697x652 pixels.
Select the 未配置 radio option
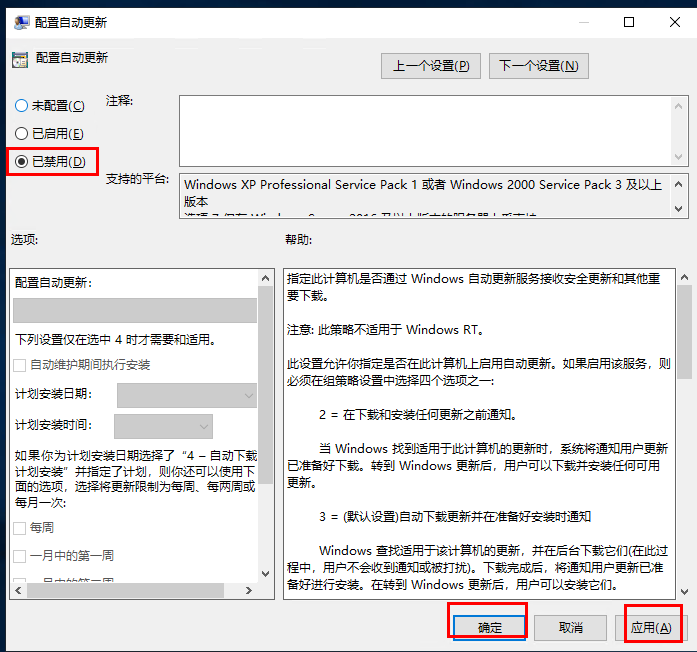(21, 105)
